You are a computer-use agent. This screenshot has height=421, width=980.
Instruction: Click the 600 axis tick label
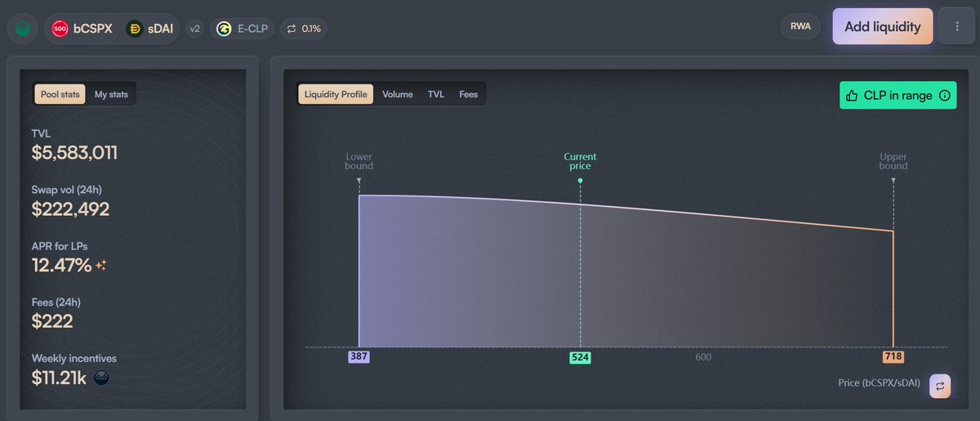click(703, 357)
